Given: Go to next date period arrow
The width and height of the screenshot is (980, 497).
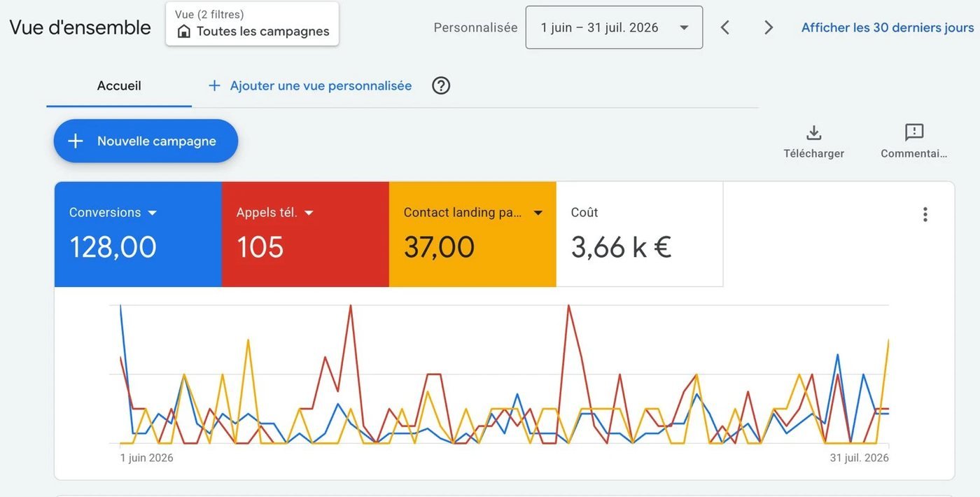Looking at the screenshot, I should click(x=769, y=27).
